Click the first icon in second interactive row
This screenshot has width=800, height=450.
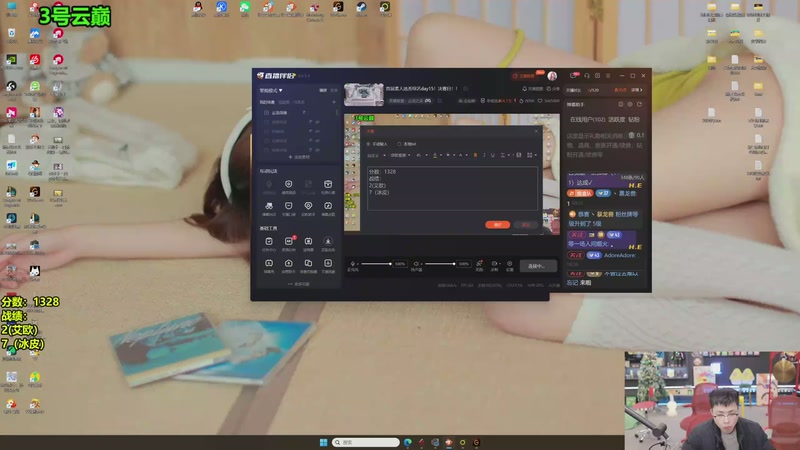(x=269, y=206)
